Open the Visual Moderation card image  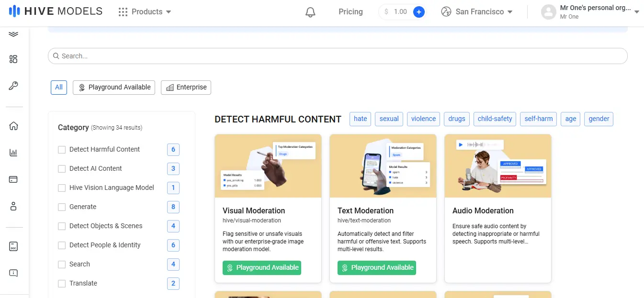[268, 166]
